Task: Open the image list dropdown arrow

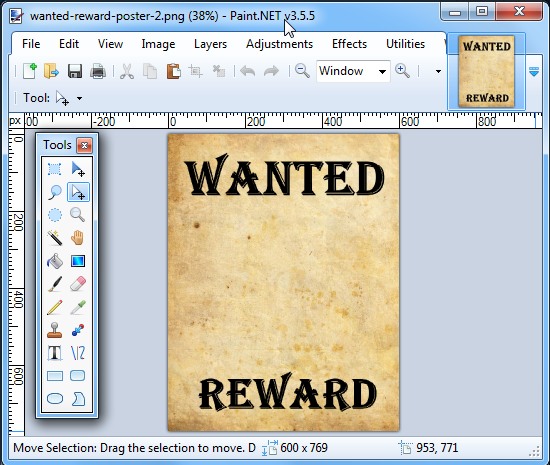Action: point(534,72)
